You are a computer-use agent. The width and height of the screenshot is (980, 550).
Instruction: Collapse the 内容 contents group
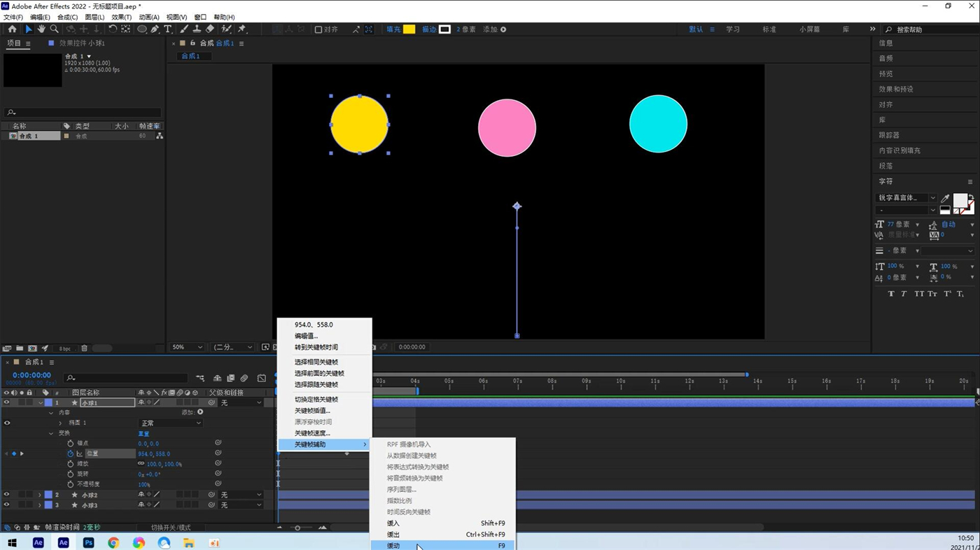[x=51, y=413]
